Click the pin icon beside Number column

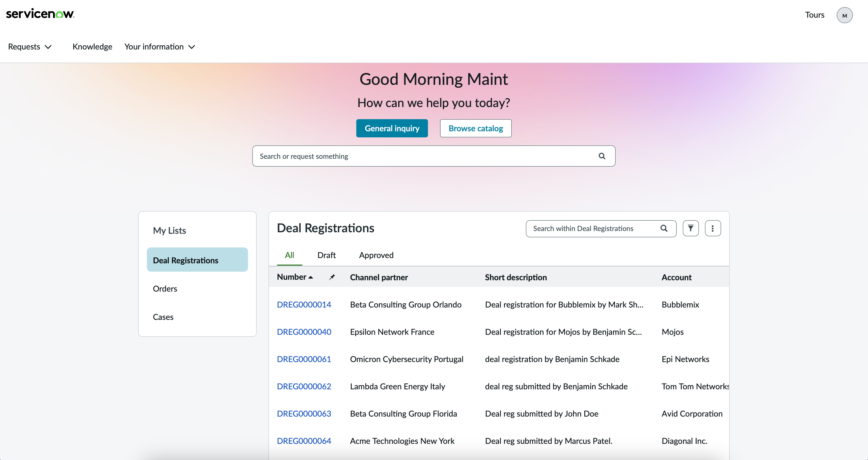pyautogui.click(x=332, y=277)
